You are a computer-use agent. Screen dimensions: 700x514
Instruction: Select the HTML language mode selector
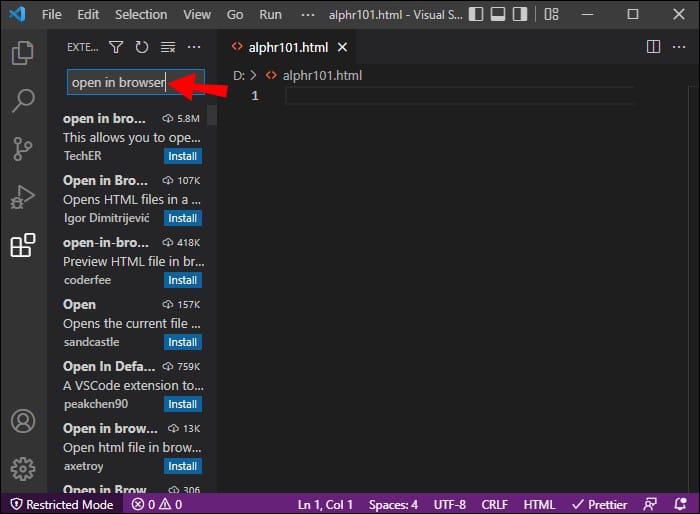tap(539, 504)
